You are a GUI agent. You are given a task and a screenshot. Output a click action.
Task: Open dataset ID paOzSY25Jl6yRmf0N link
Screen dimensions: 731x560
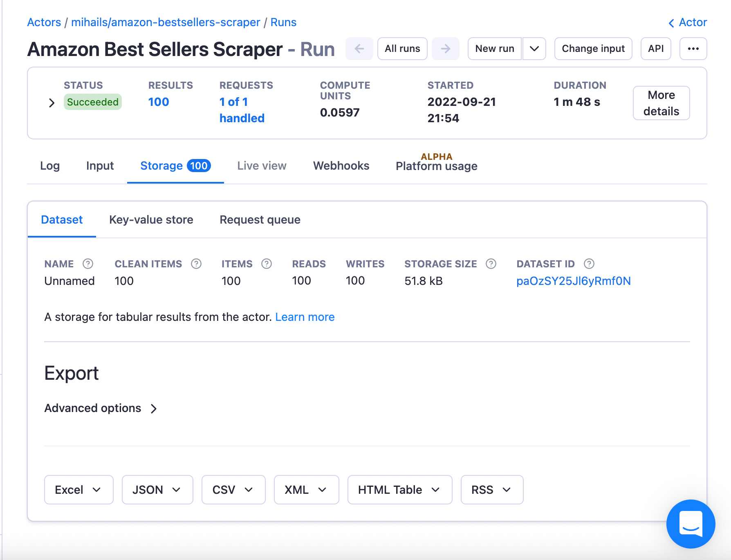click(x=574, y=281)
